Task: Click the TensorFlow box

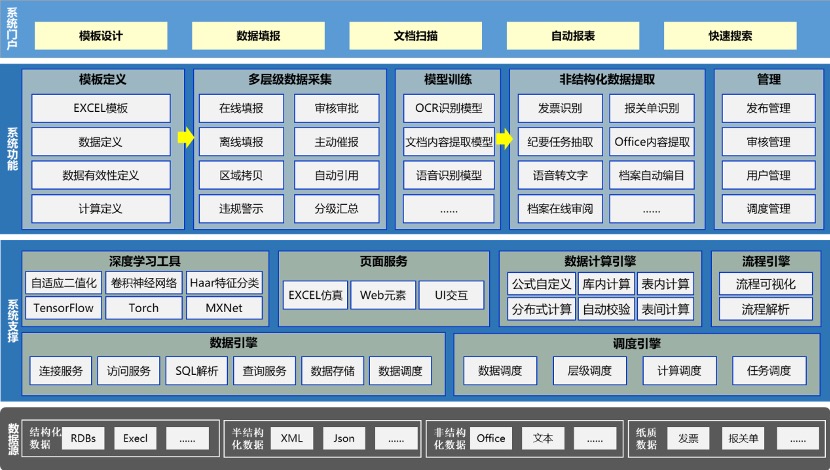Action: tap(64, 308)
